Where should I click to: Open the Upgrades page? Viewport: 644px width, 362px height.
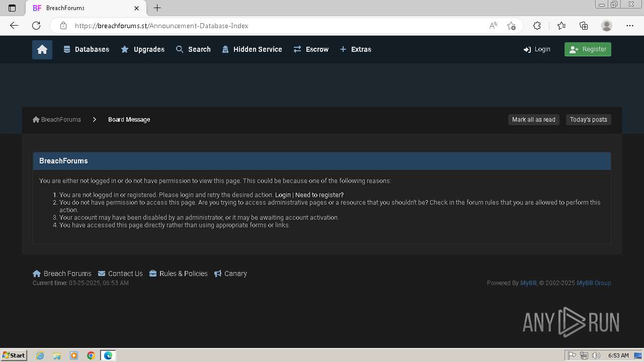tap(142, 49)
